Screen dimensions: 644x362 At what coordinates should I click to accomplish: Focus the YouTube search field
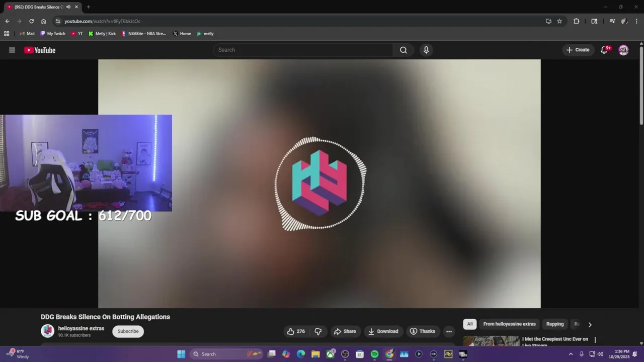[303, 50]
